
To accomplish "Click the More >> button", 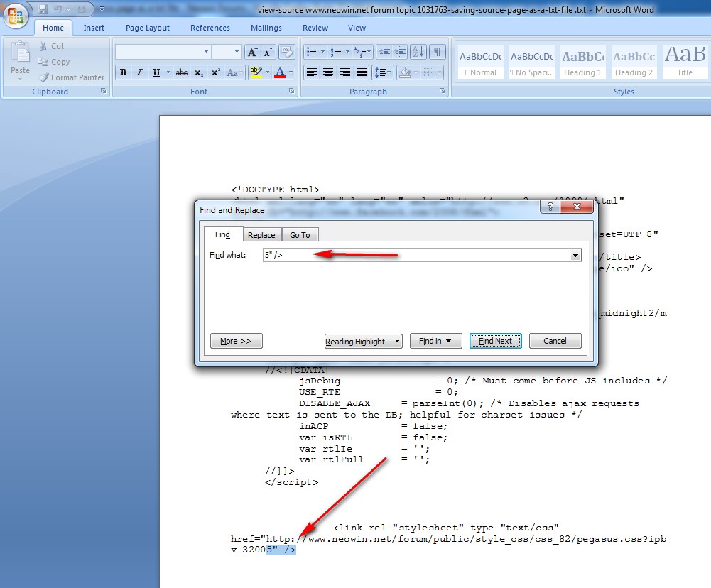I will coord(236,342).
